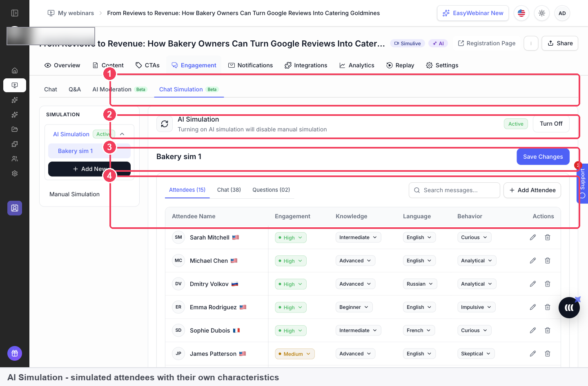The height and width of the screenshot is (386, 588).
Task: Click the Share button
Action: (x=560, y=43)
